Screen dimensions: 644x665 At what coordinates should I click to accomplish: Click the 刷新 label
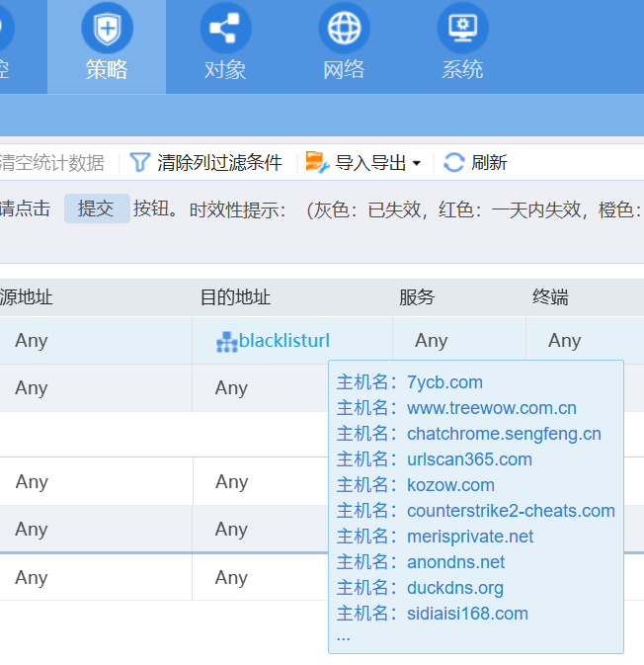(x=489, y=163)
